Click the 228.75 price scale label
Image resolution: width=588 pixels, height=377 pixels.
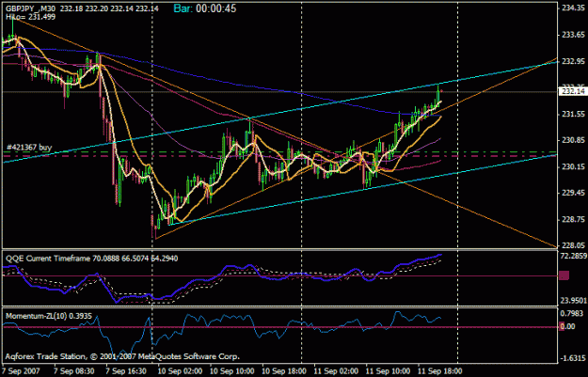pyautogui.click(x=573, y=219)
